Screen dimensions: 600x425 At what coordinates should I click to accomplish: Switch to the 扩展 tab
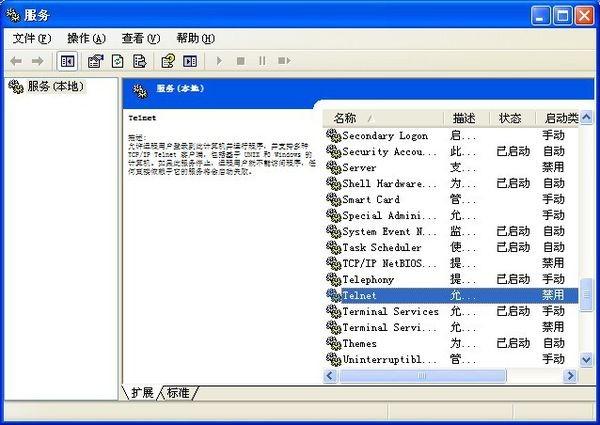(142, 392)
